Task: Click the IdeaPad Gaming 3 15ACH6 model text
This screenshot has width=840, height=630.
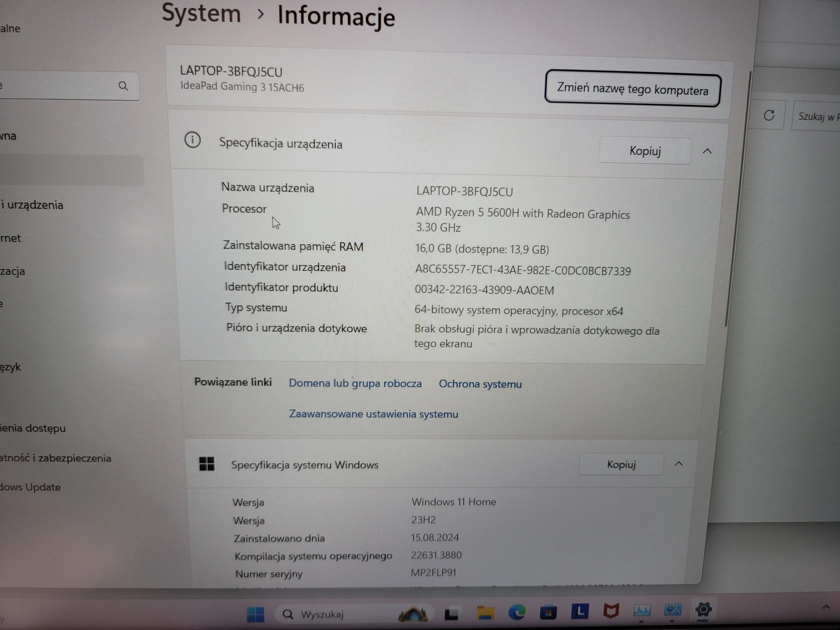Action: pos(242,87)
